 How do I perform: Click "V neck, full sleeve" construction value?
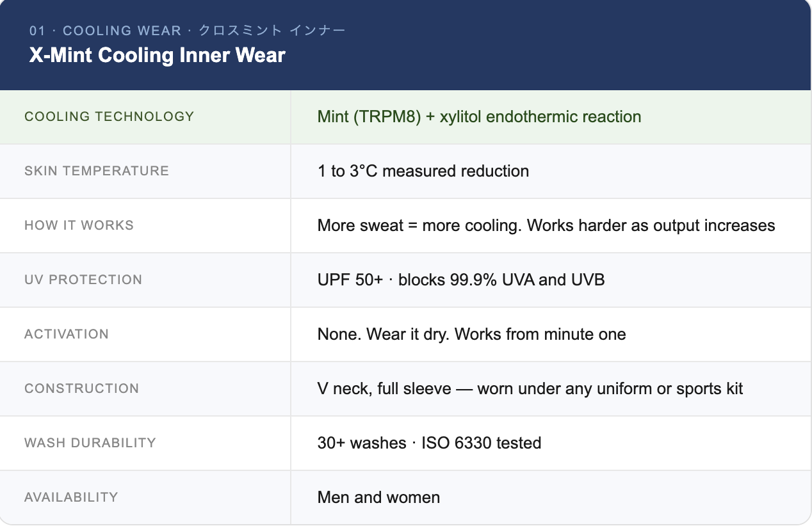tap(530, 388)
